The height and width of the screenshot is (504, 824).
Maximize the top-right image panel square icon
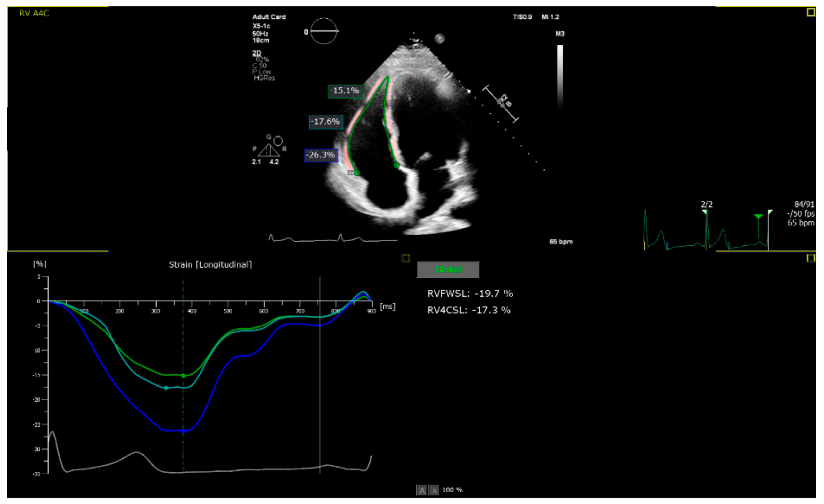[811, 12]
